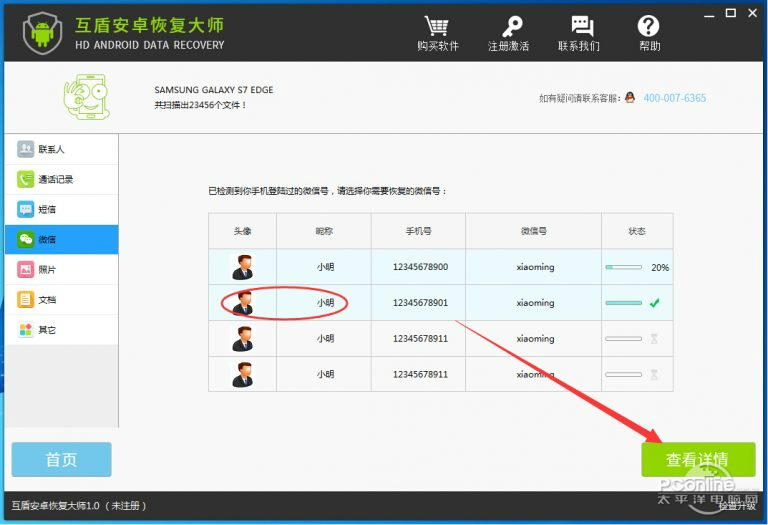
Task: Click the avatar in the 12345678900 row
Action: pyautogui.click(x=242, y=267)
